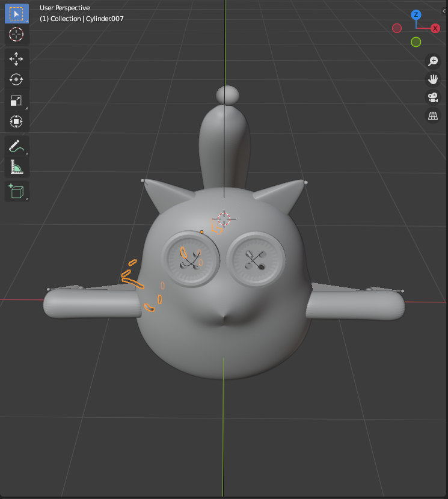Click the dark red negative X axis circle
The image size is (448, 499).
point(397,28)
